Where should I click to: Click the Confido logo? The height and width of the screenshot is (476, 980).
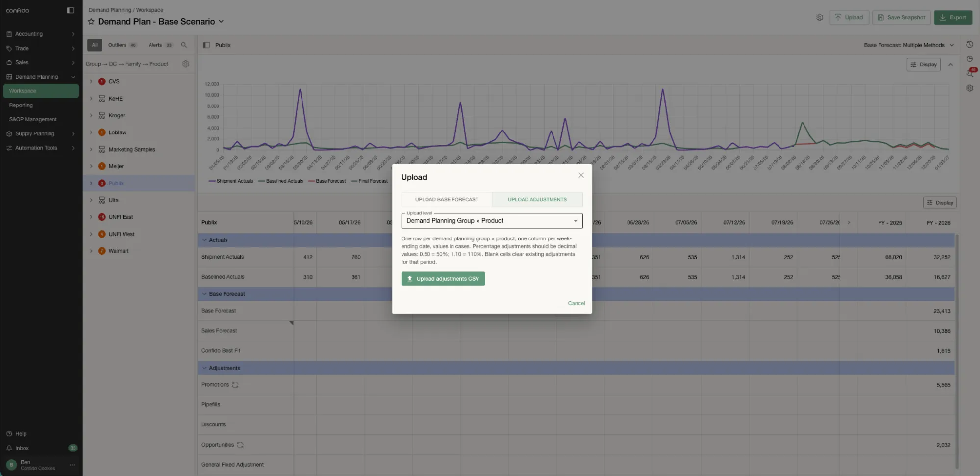click(x=18, y=10)
